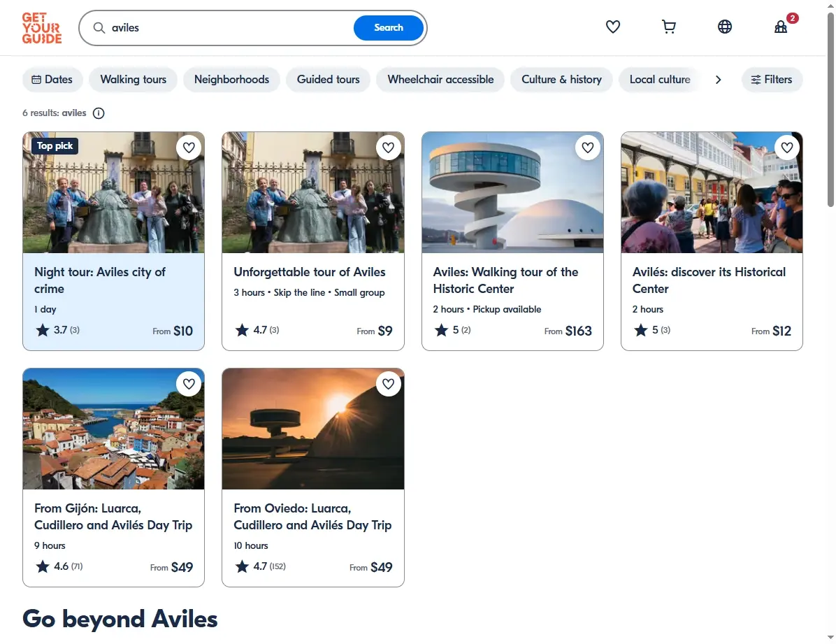Screen dimensions: 836x644
Task: Select Guided tours filter chip
Action: [328, 80]
